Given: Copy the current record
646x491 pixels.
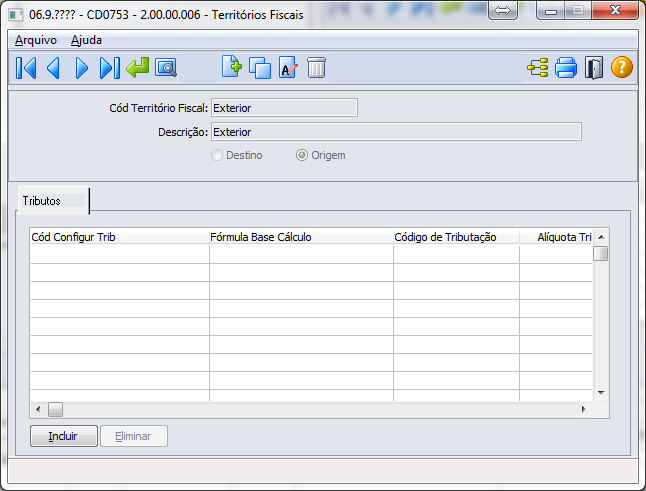Looking at the screenshot, I should coord(260,68).
